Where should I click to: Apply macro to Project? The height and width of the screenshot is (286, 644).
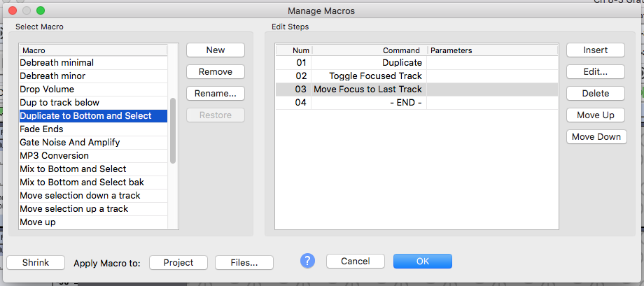[178, 263]
